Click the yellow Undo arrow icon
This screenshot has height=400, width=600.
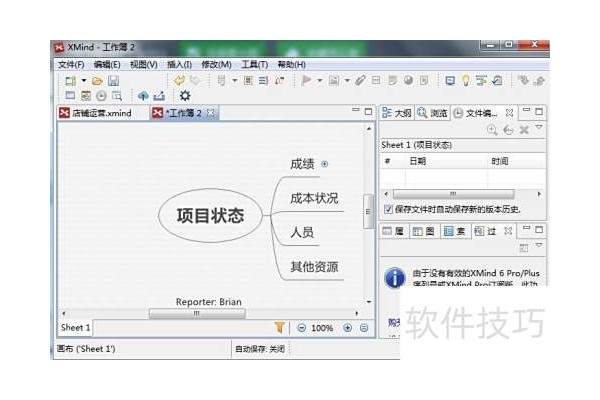pos(179,80)
